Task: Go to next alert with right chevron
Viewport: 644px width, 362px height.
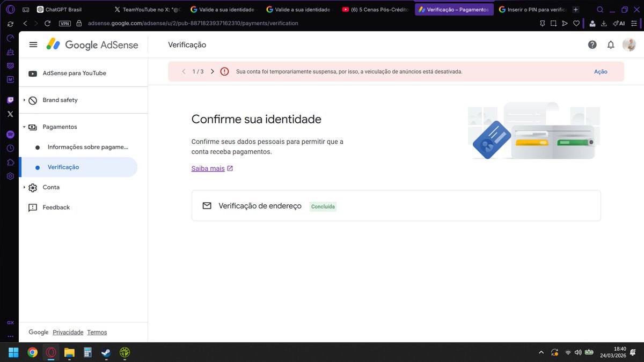Action: (x=213, y=71)
